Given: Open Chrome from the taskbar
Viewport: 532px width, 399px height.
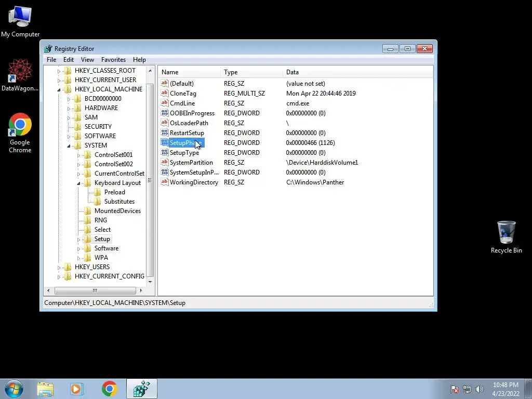Looking at the screenshot, I should (109, 389).
